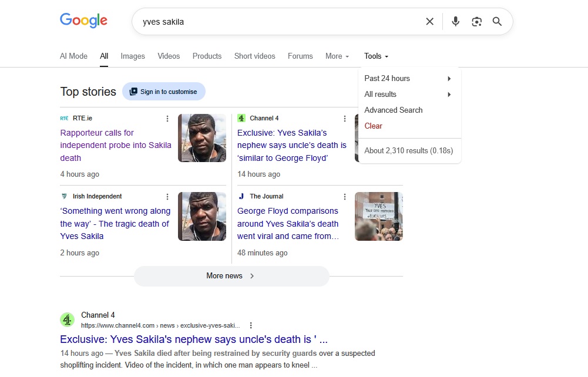
Task: Click The Journal source favicon
Action: point(241,196)
